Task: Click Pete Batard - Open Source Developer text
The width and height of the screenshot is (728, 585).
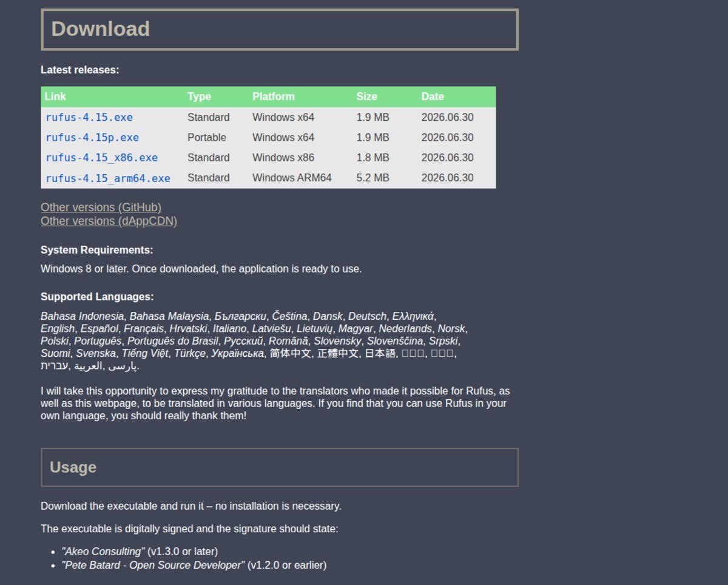Action: pyautogui.click(x=153, y=566)
